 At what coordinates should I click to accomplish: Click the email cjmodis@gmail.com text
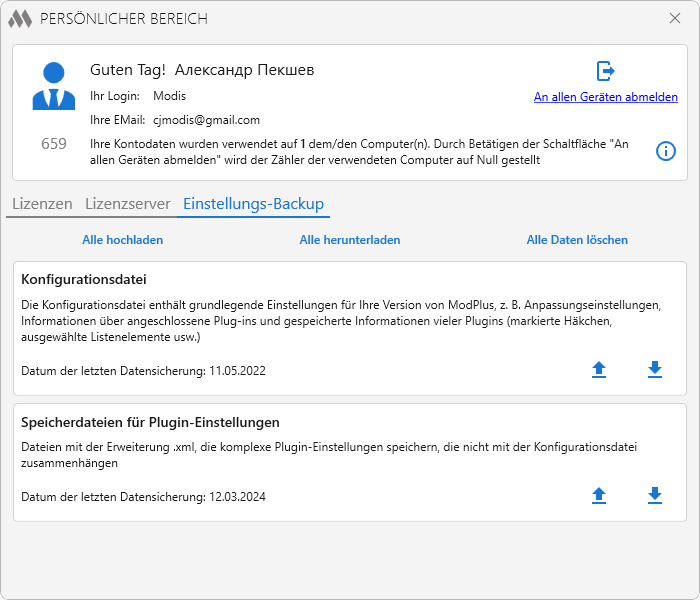click(x=206, y=120)
